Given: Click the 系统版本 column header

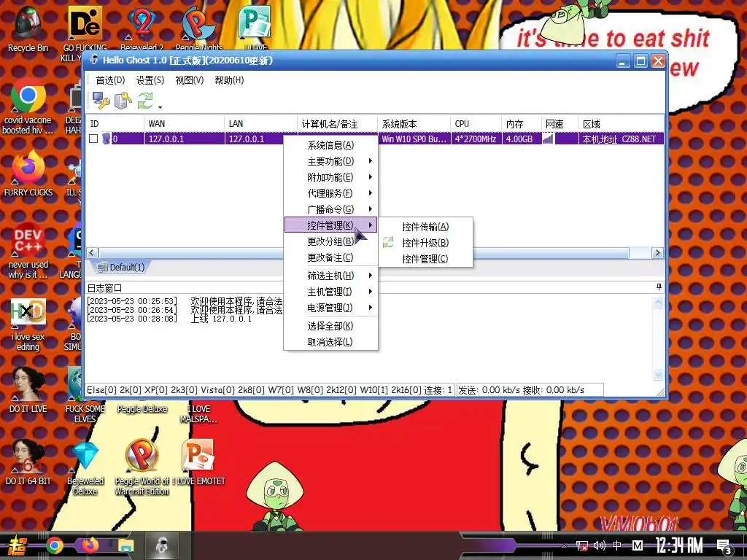Looking at the screenshot, I should click(414, 124).
